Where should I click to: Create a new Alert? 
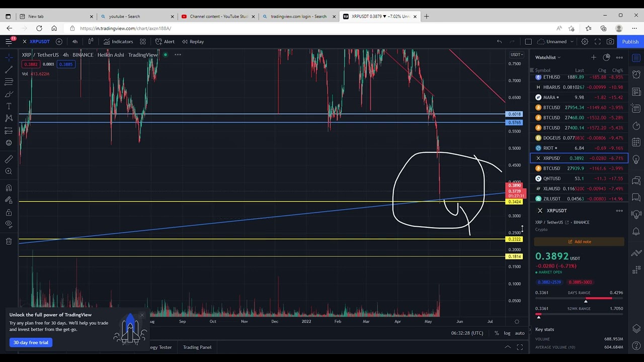(x=165, y=42)
